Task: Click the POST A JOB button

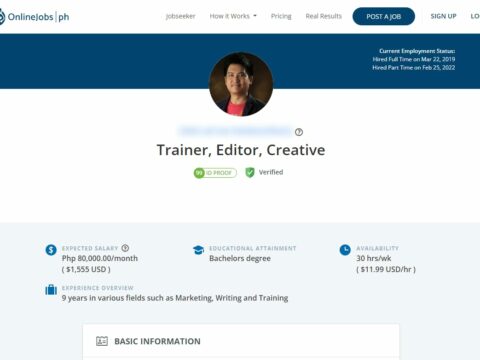Action: click(384, 16)
